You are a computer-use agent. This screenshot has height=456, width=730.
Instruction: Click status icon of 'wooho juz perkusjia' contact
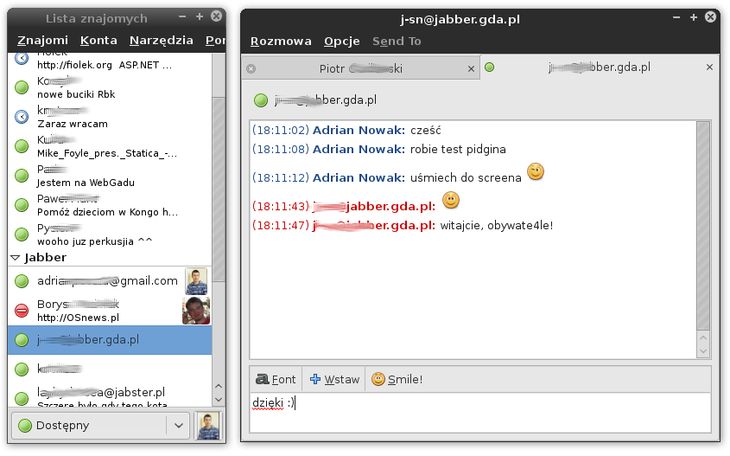(x=21, y=234)
